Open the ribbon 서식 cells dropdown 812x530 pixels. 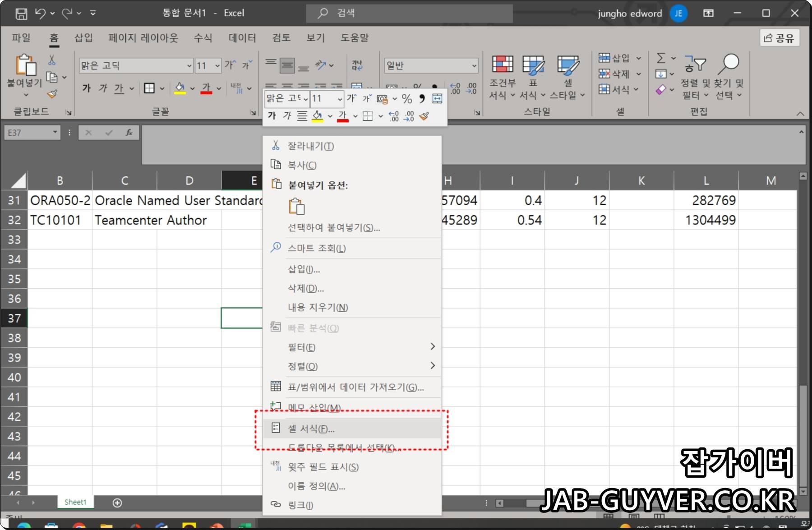636,89
